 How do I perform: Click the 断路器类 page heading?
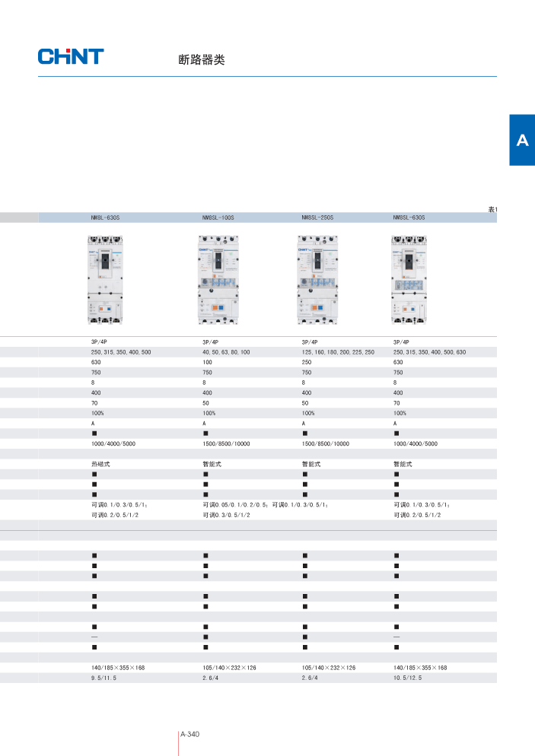point(196,59)
